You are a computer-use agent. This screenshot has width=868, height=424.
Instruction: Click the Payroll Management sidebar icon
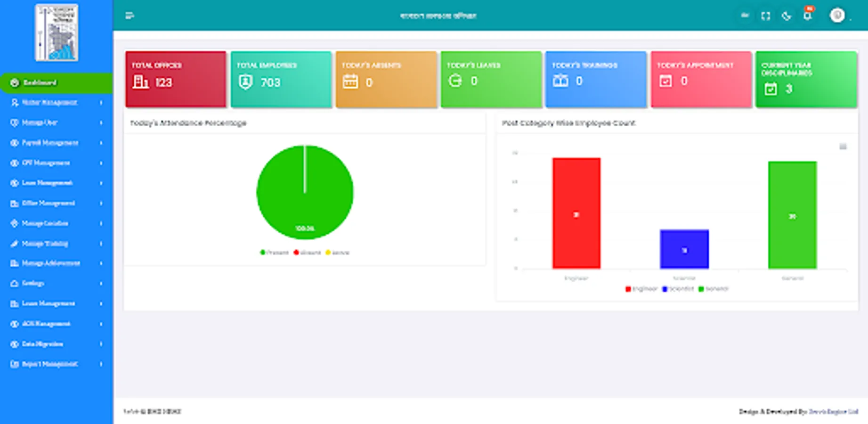pyautogui.click(x=14, y=143)
